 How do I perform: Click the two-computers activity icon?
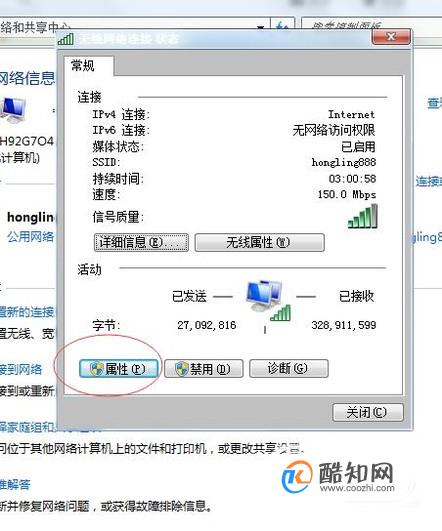coord(265,295)
